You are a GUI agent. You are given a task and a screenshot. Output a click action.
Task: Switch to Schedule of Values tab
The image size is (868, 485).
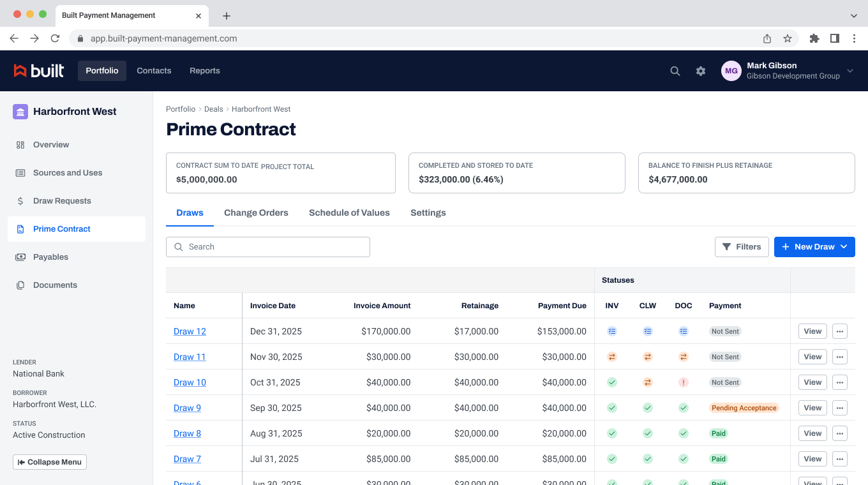pos(349,213)
